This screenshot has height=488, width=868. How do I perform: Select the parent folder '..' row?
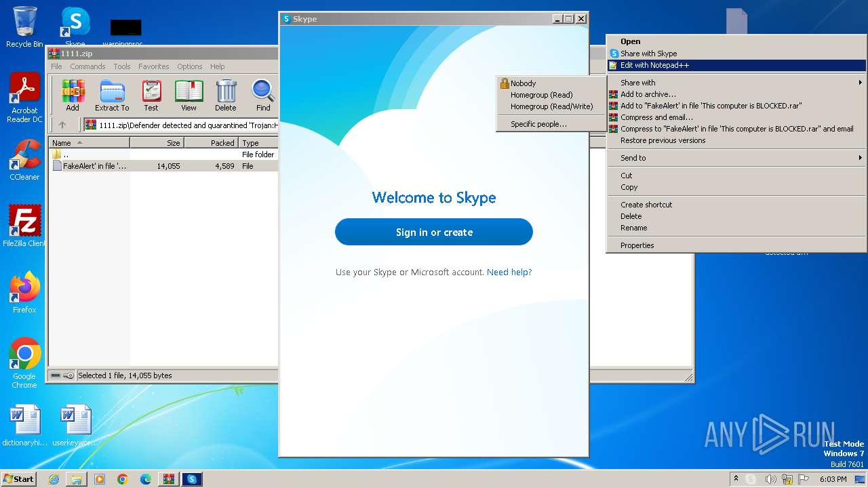coord(163,155)
